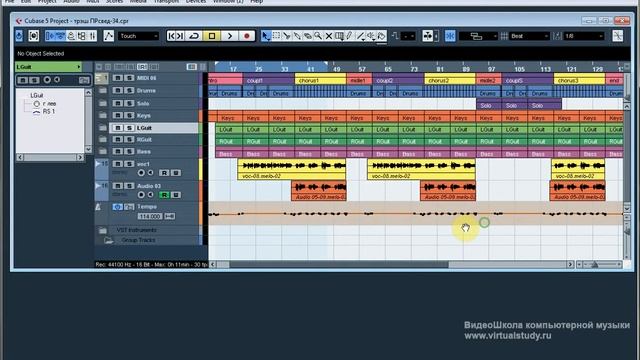Expand the Group Tracks folder
Viewport: 640px width, 360px height.
(108, 240)
